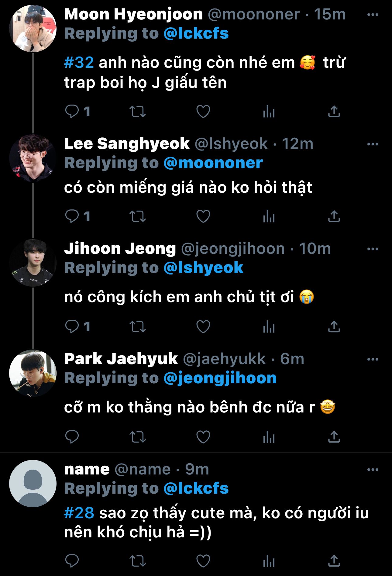Open more options on Lee Sanghyeok's tweet
The height and width of the screenshot is (576, 392).
(373, 144)
